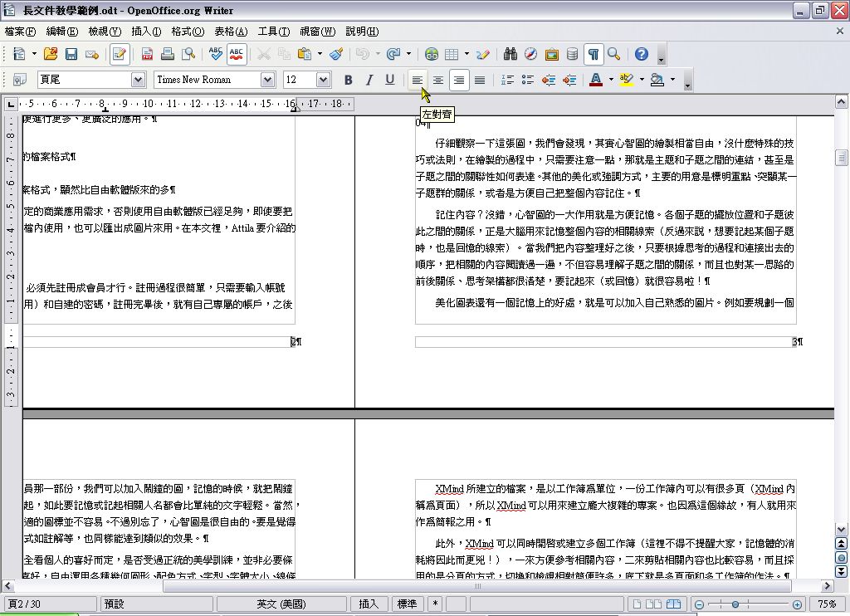
Task: Toggle Edit File mode icon
Action: coord(120,54)
